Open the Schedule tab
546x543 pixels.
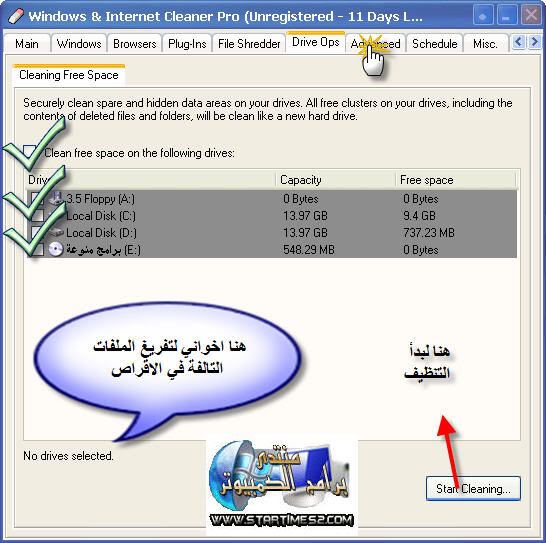[435, 44]
